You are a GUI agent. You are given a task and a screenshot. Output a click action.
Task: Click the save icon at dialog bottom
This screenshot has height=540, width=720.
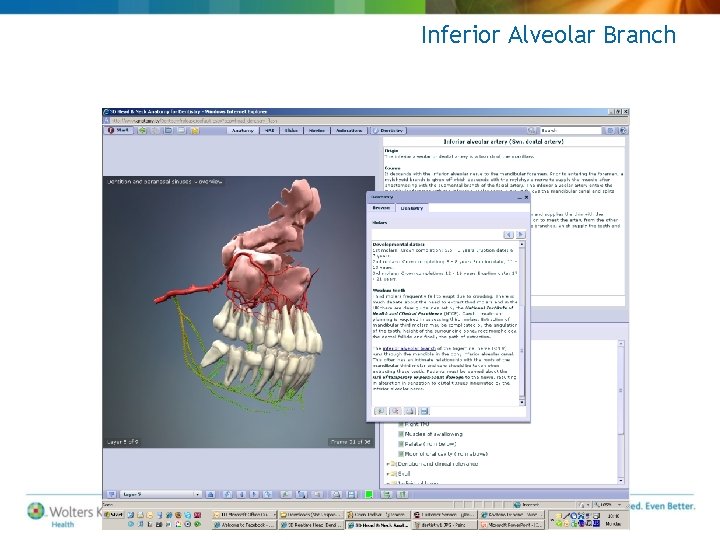[424, 411]
